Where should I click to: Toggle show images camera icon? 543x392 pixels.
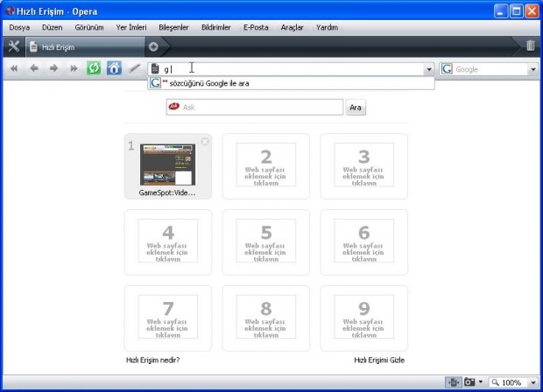[x=469, y=382]
